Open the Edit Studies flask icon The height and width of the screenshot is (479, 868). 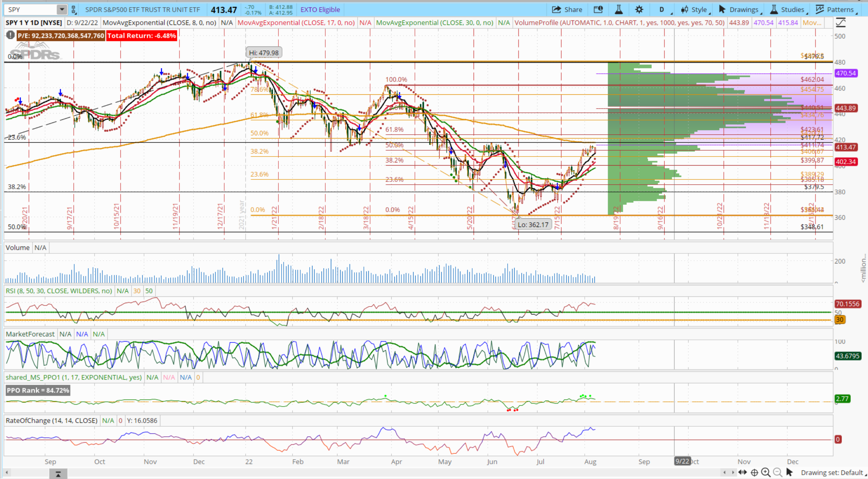pos(618,9)
